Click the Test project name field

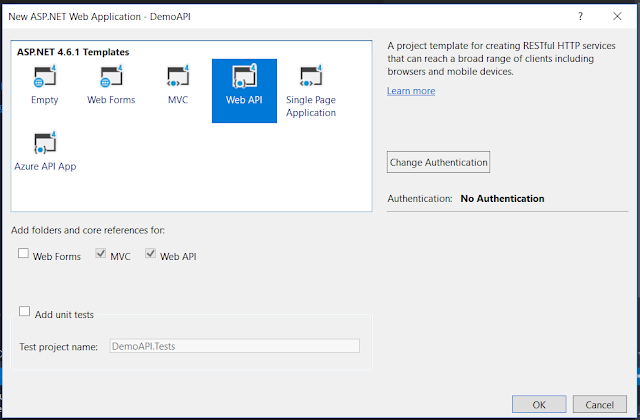(235, 346)
